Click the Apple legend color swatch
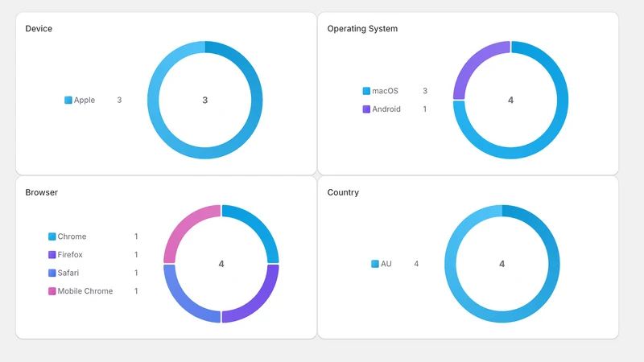The width and height of the screenshot is (644, 362). pos(68,100)
